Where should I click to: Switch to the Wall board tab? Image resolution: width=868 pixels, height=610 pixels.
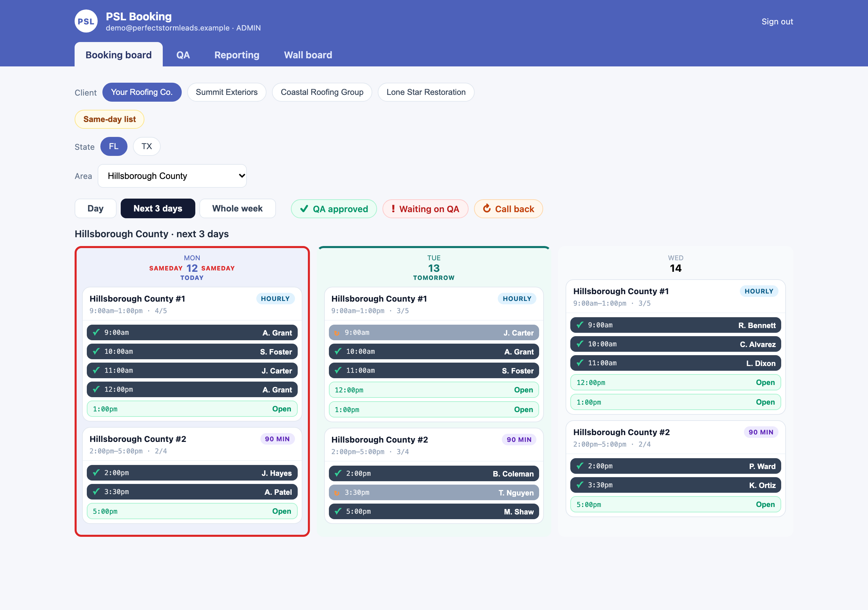pos(308,55)
